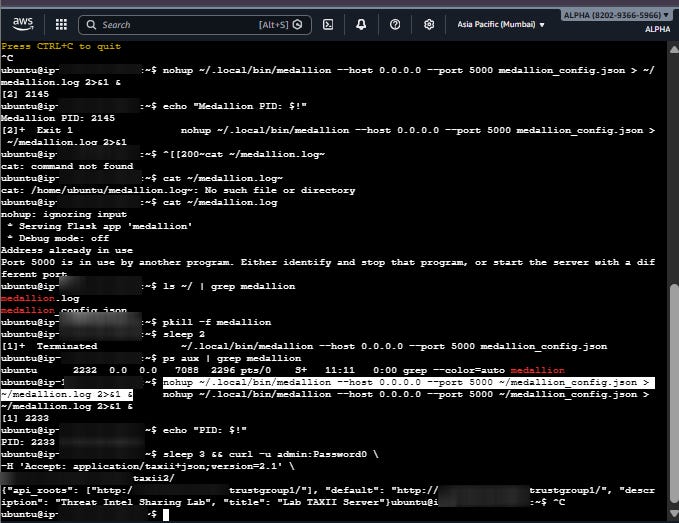Click the 'Serving Flask app medallion' line
Image resolution: width=679 pixels, height=523 pixels.
[100, 226]
